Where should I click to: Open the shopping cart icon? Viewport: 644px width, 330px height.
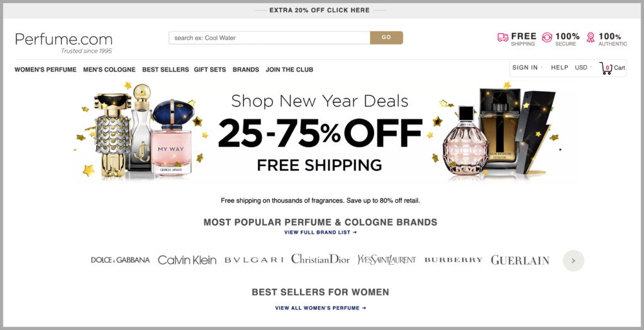click(x=606, y=68)
